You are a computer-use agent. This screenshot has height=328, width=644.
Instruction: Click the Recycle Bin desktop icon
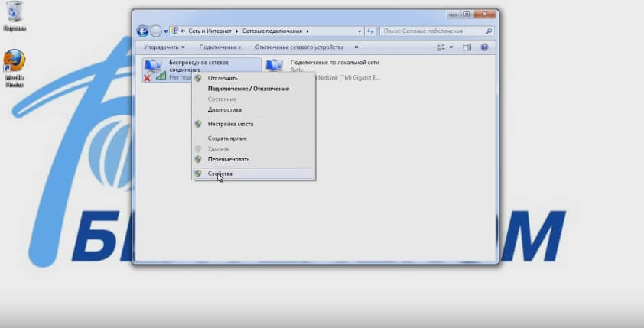(x=15, y=16)
